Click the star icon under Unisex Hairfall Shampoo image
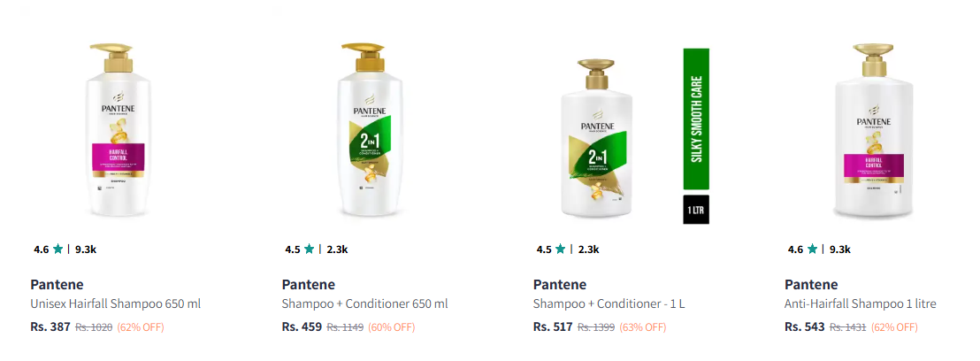Screen dimensions: 980x361 [x=58, y=250]
